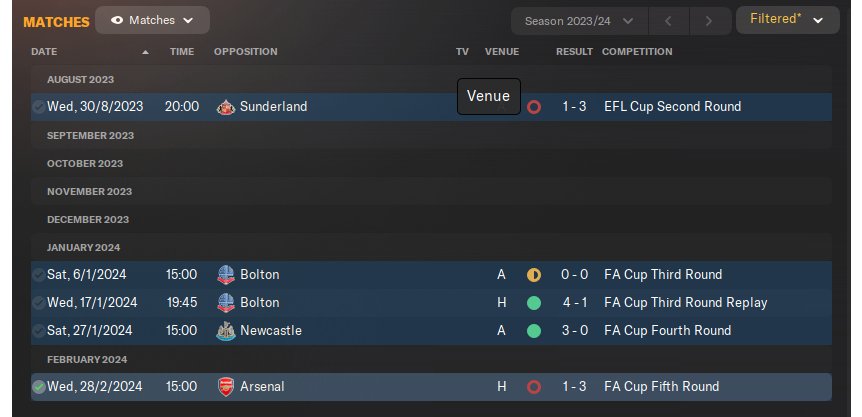Go to the next season arrow
Viewport: 862px width, 417px height.
tap(708, 20)
